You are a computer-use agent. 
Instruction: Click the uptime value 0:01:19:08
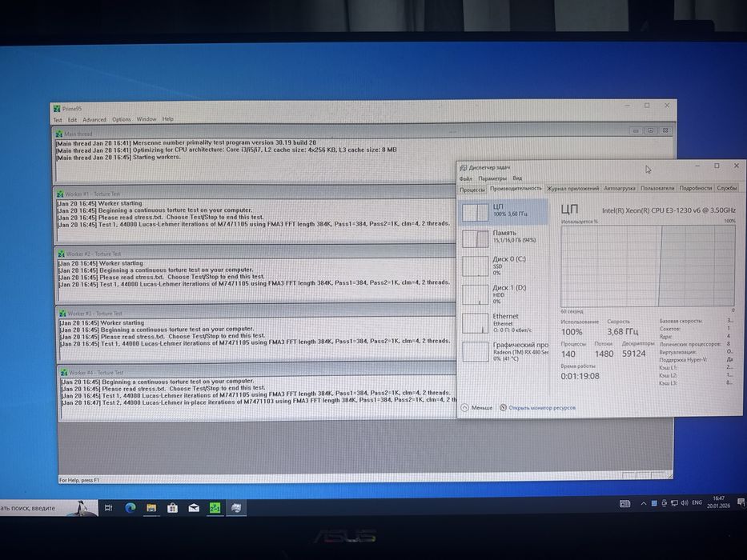click(580, 376)
